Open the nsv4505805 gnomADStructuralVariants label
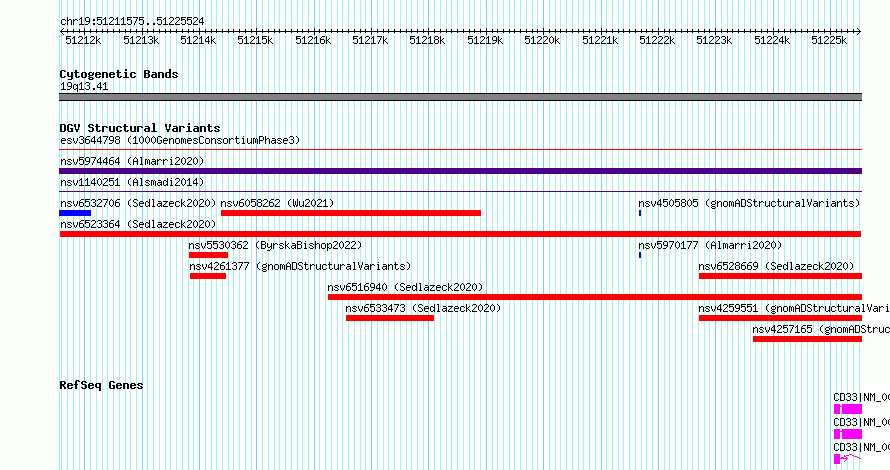 [x=749, y=203]
